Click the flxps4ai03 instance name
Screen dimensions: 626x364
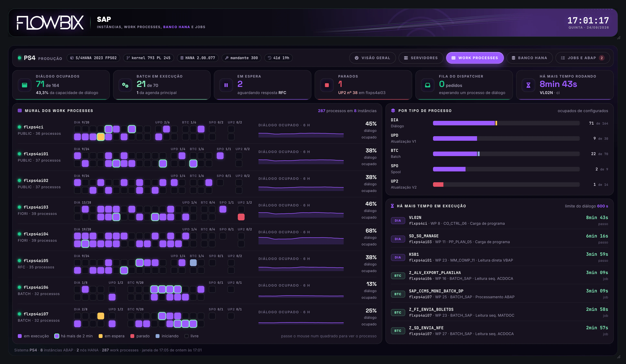(36, 207)
